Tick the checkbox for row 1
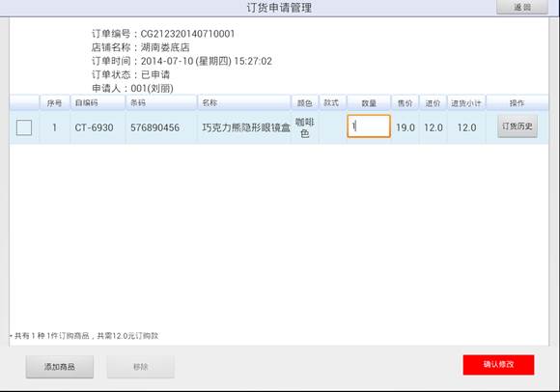Screen dimensions: 560x392 24,127
